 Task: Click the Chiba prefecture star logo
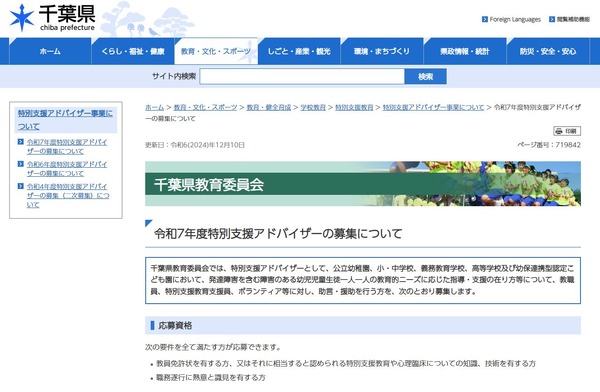click(22, 18)
